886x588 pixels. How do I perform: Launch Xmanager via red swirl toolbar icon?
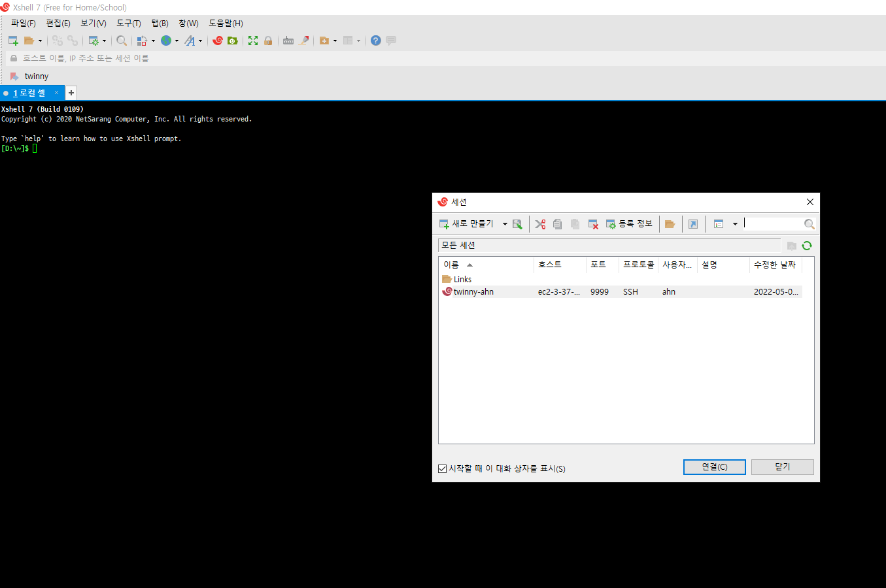pyautogui.click(x=218, y=41)
